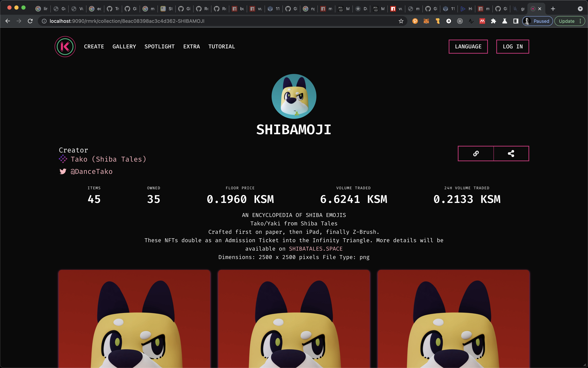The height and width of the screenshot is (368, 588).
Task: Open the EXTRA menu
Action: click(x=191, y=46)
